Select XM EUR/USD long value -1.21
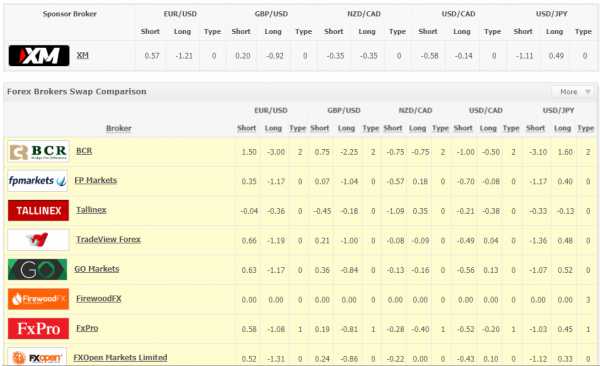This screenshot has height=366, width=600. (x=184, y=56)
